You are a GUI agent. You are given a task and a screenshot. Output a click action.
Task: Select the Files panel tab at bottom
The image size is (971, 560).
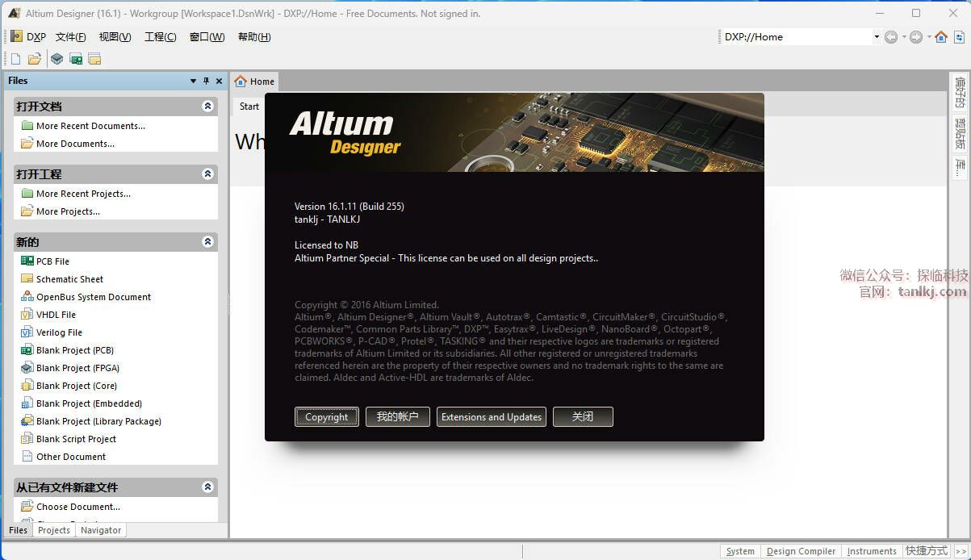coord(18,530)
